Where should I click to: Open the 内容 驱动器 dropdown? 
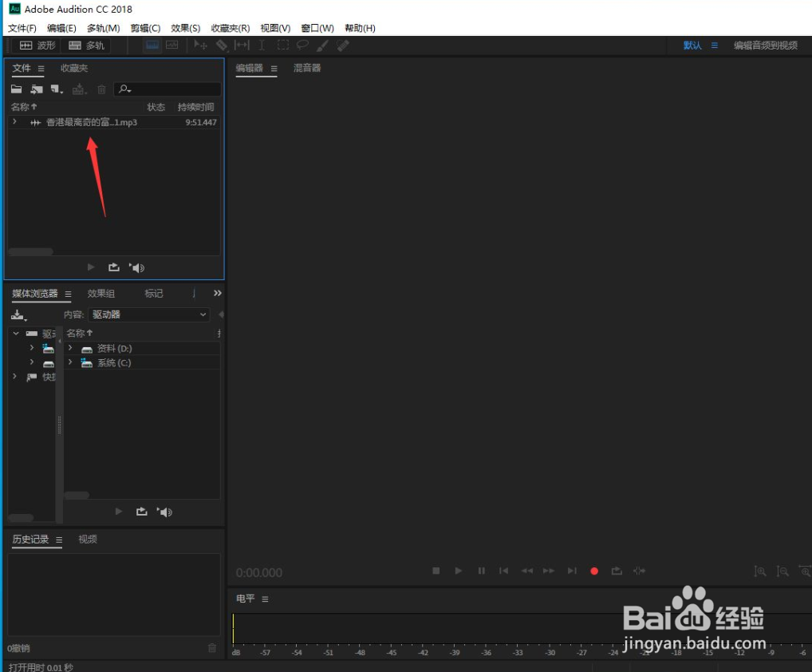[x=148, y=314]
